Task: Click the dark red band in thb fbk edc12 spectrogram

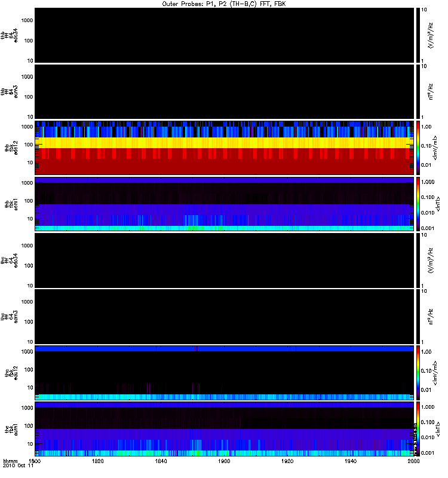Action: pyautogui.click(x=224, y=167)
